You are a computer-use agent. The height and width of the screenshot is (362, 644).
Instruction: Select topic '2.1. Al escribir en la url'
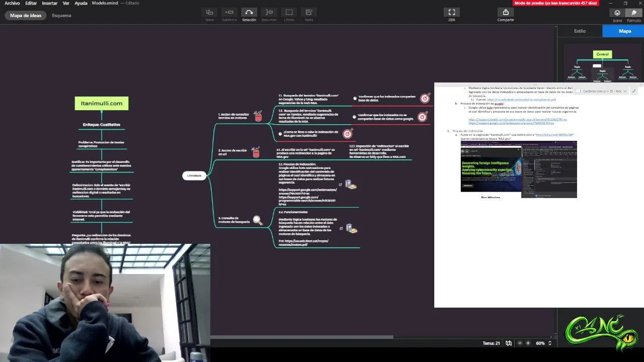point(305,153)
